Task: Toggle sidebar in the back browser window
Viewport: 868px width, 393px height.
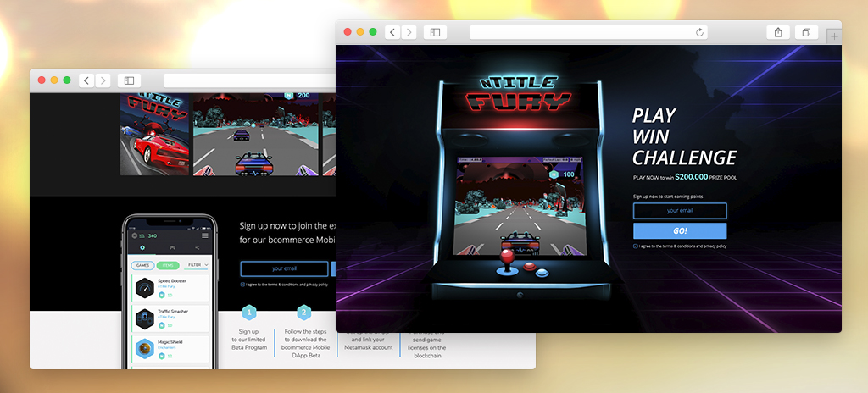Action: 129,80
